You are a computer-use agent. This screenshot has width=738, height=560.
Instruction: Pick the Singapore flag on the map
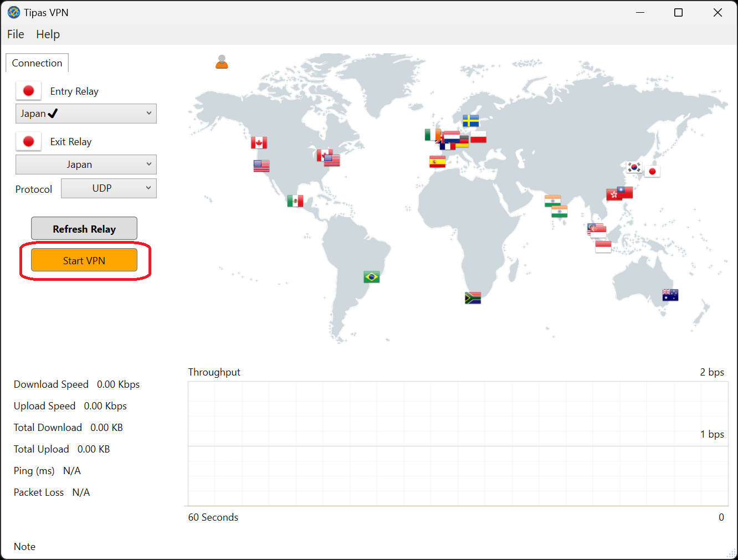coord(598,232)
